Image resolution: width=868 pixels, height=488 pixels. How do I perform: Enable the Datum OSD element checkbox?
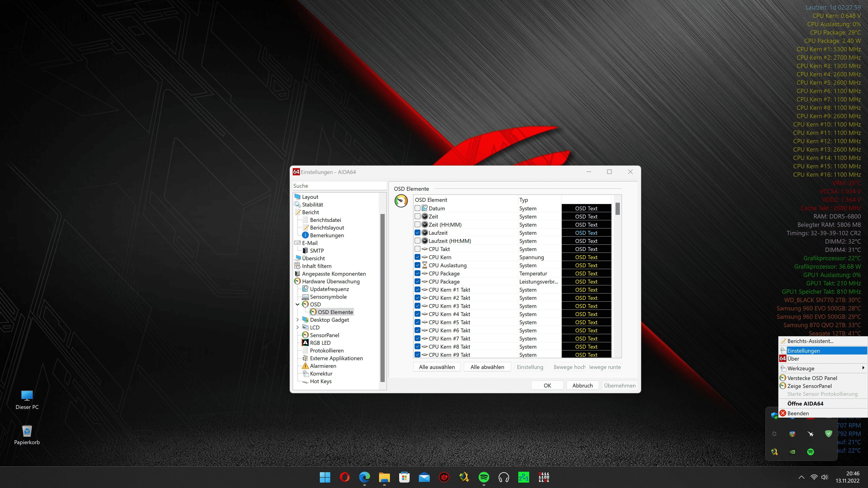417,209
